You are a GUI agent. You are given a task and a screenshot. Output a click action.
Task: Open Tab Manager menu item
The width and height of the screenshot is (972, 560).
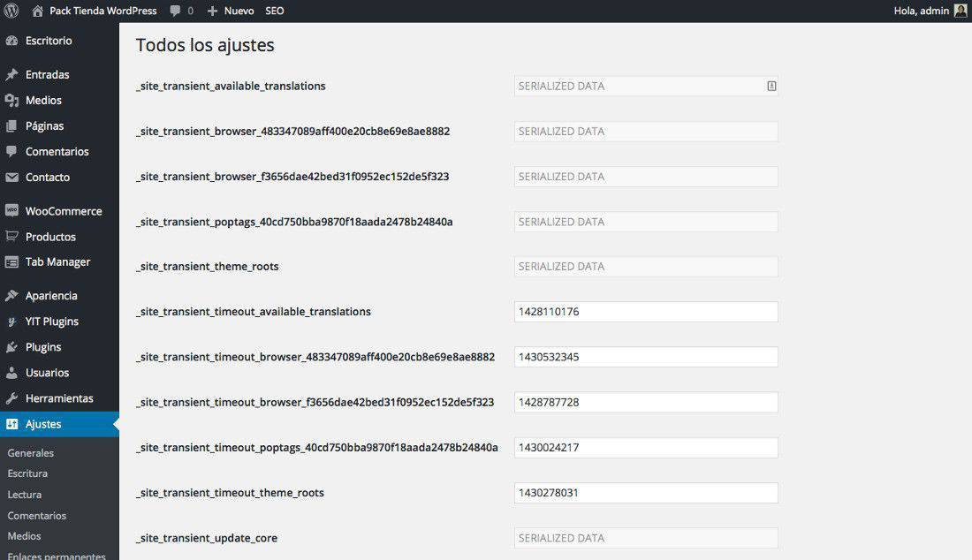(x=59, y=262)
